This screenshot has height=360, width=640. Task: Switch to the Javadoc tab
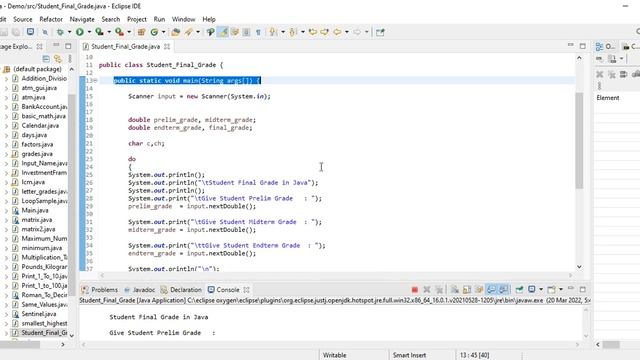coord(140,289)
